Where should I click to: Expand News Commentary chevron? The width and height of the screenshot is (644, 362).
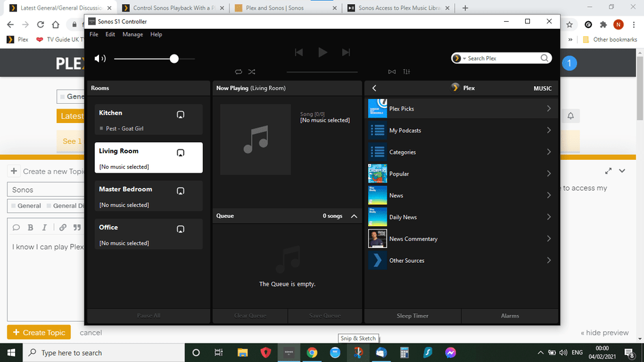(x=548, y=239)
